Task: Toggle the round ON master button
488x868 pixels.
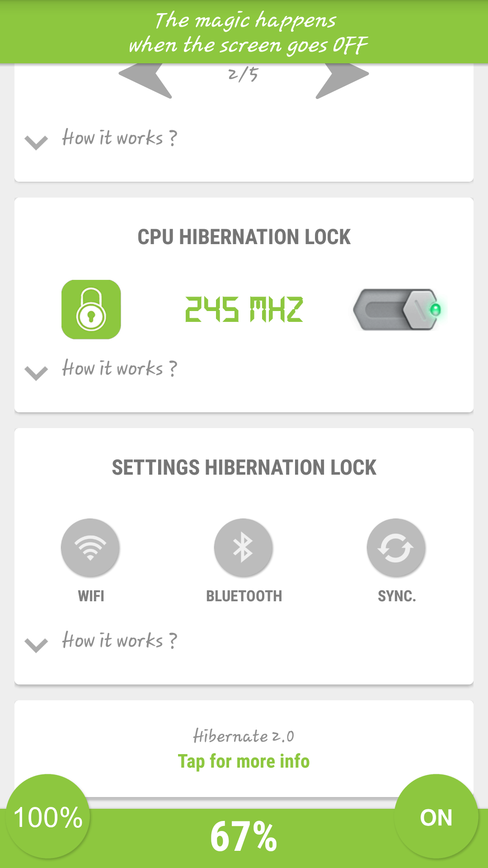Action: [436, 816]
